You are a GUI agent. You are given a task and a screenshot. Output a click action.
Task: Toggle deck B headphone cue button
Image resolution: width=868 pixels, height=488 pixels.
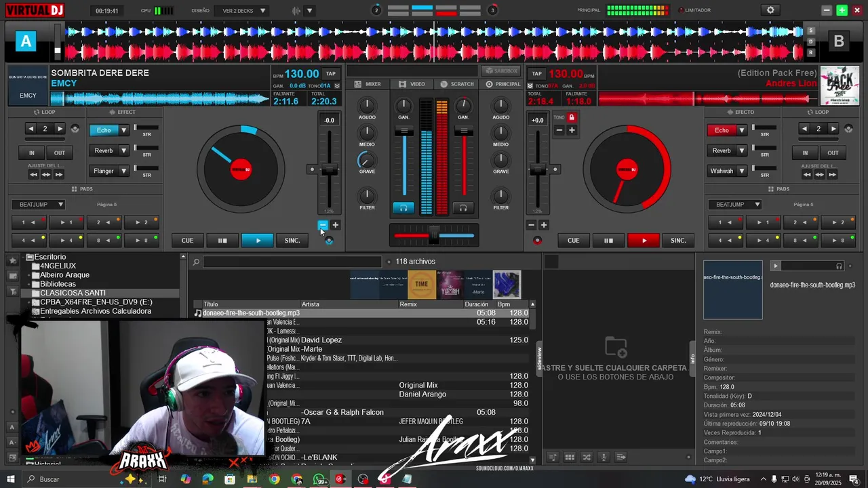pyautogui.click(x=463, y=208)
